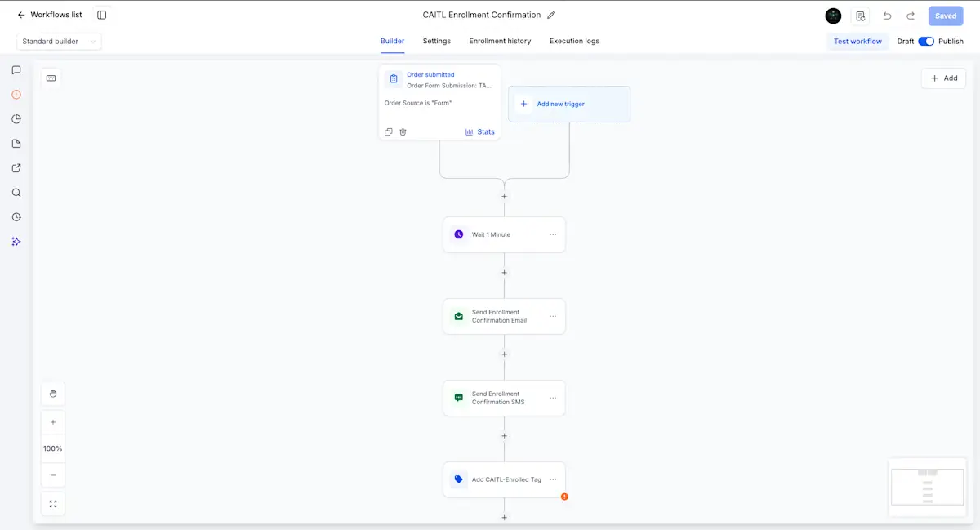This screenshot has width=980, height=530.
Task: Open Add CAITL-Enrolled Tag options menu
Action: (x=553, y=479)
